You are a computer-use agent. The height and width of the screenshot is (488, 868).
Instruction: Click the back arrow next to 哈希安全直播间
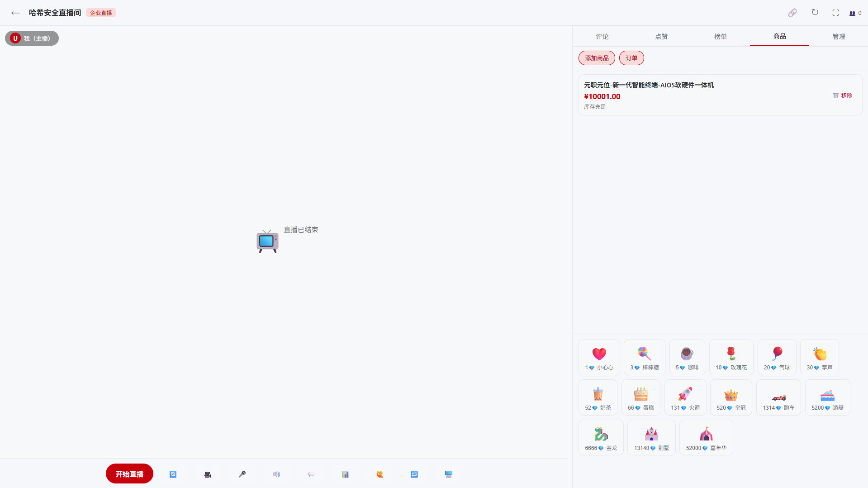[15, 13]
